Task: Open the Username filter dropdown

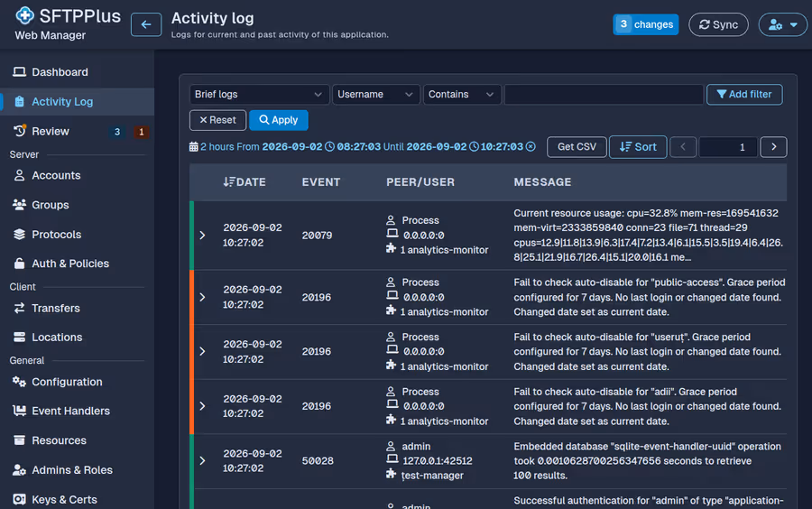Action: [x=375, y=94]
